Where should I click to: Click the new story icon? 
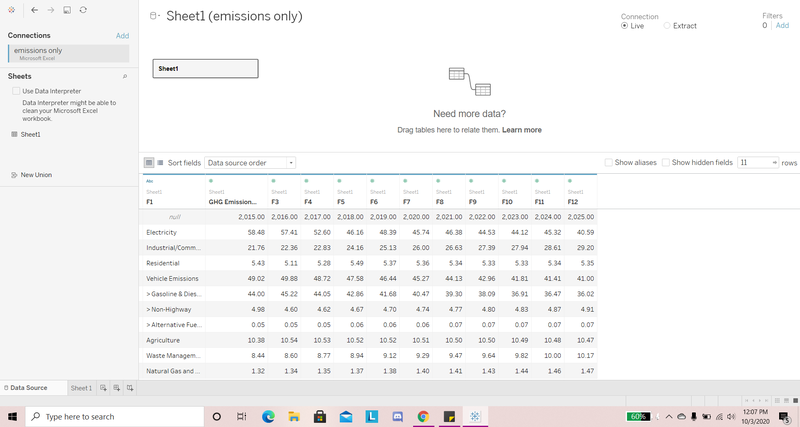point(130,388)
